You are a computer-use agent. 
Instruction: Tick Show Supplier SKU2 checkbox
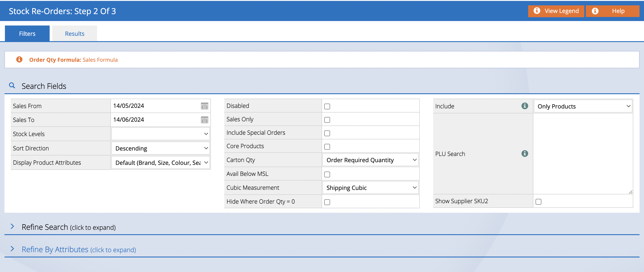tap(538, 202)
